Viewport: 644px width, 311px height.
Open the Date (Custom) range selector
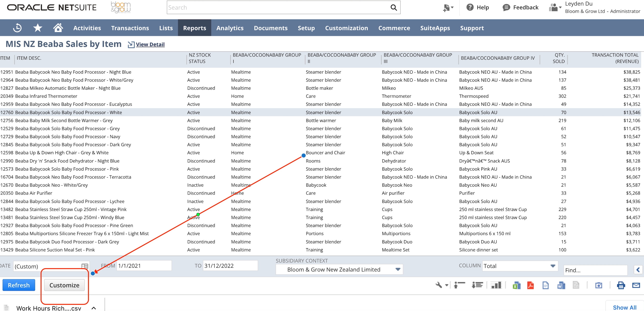[51, 266]
